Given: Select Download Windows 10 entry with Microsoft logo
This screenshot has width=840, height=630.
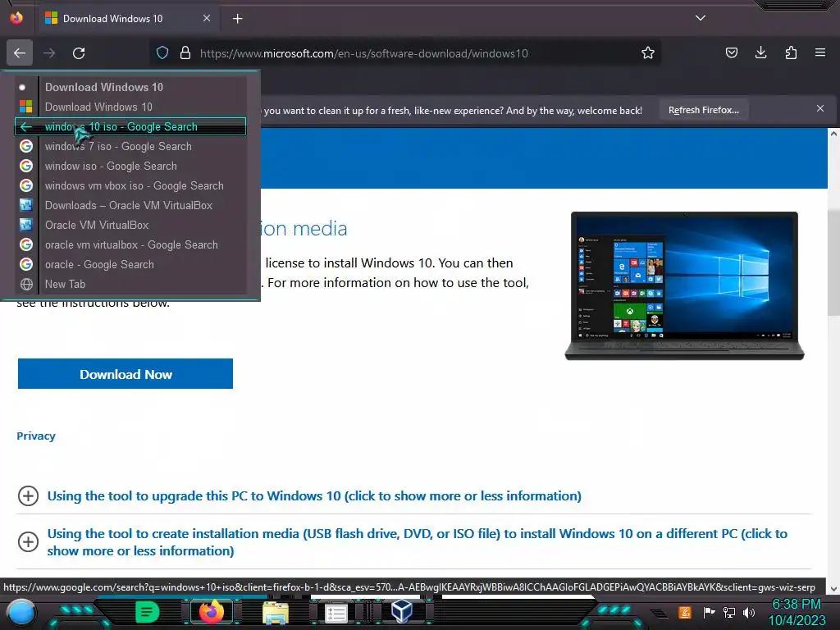Looking at the screenshot, I should click(130, 107).
